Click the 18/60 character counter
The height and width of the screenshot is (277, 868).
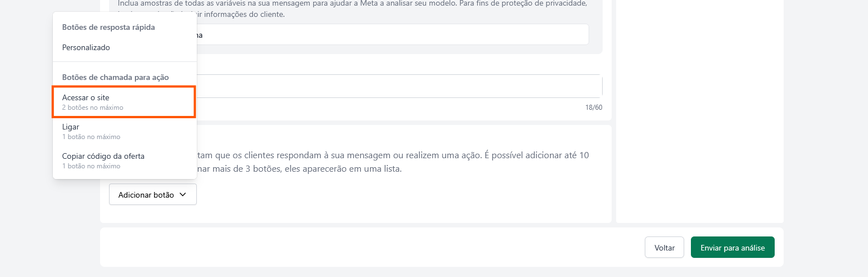pyautogui.click(x=593, y=108)
